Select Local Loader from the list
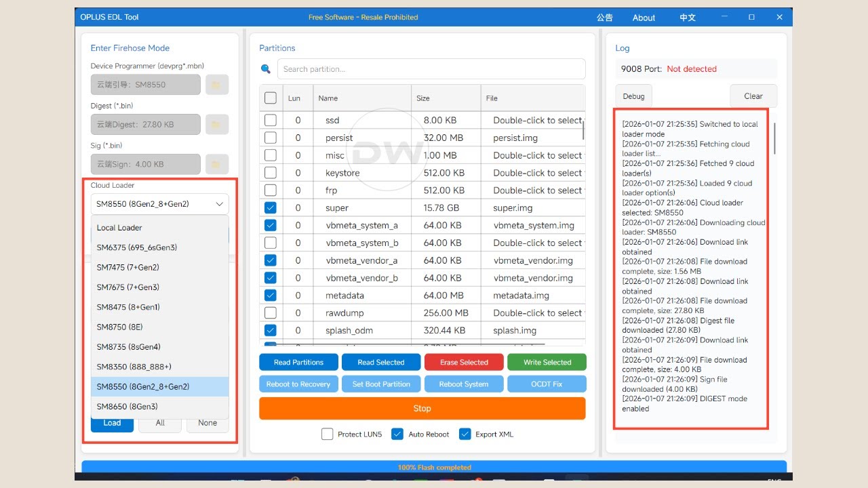The height and width of the screenshot is (488, 868). pos(160,228)
